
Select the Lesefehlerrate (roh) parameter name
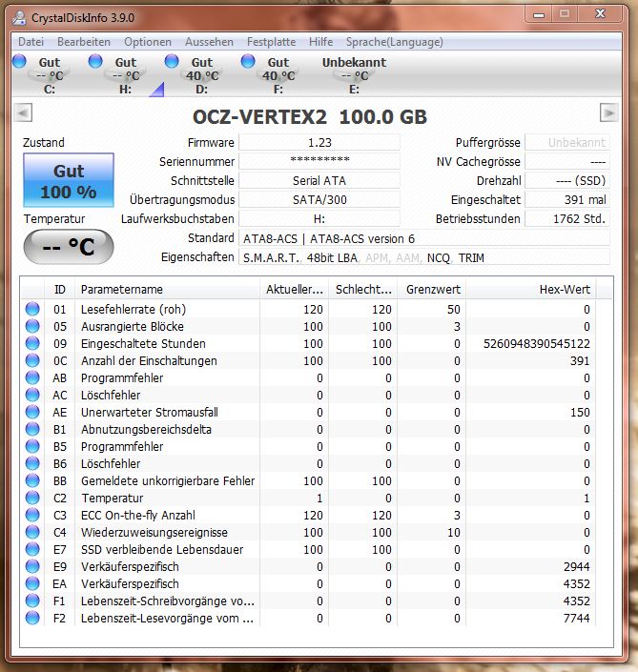point(134,310)
